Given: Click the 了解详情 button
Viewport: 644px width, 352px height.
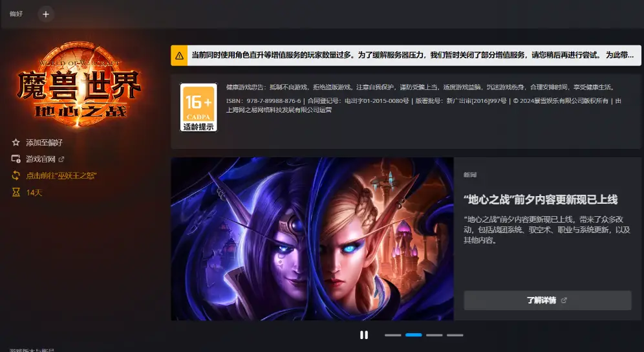Looking at the screenshot, I should (x=548, y=300).
